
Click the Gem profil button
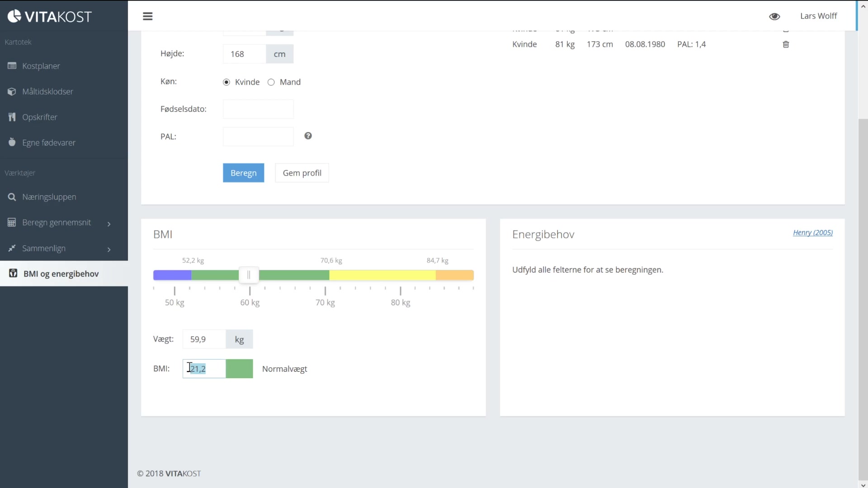(302, 173)
